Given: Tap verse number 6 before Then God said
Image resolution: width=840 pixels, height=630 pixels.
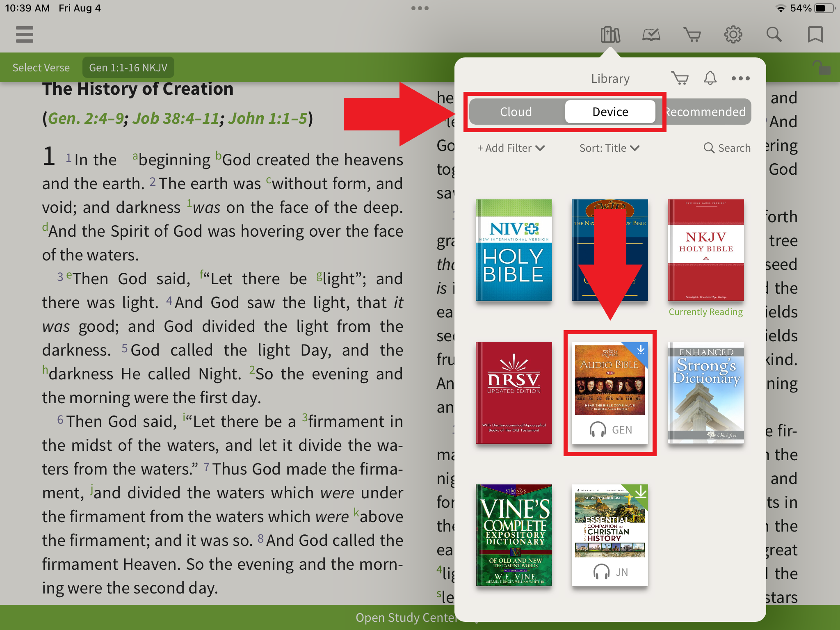Looking at the screenshot, I should coord(60,420).
